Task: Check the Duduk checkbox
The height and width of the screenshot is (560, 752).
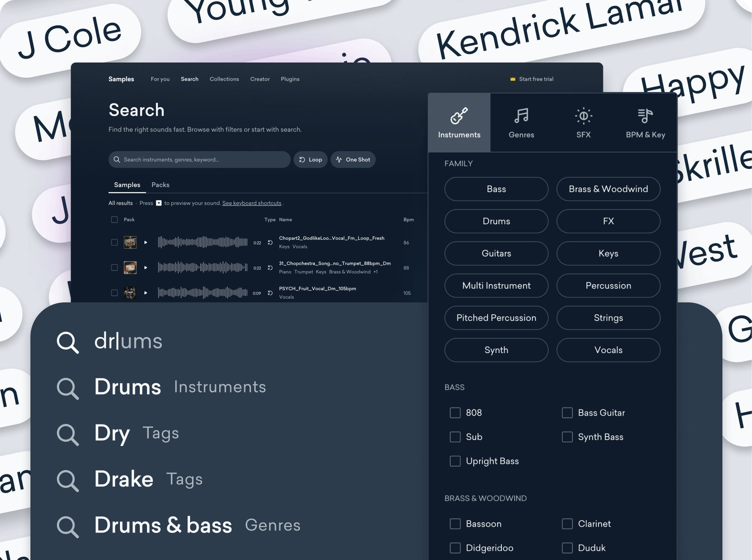Action: coord(567,548)
